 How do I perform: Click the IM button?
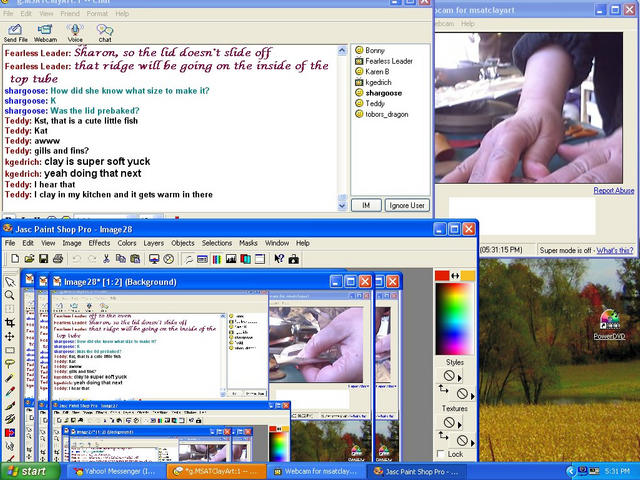[366, 205]
